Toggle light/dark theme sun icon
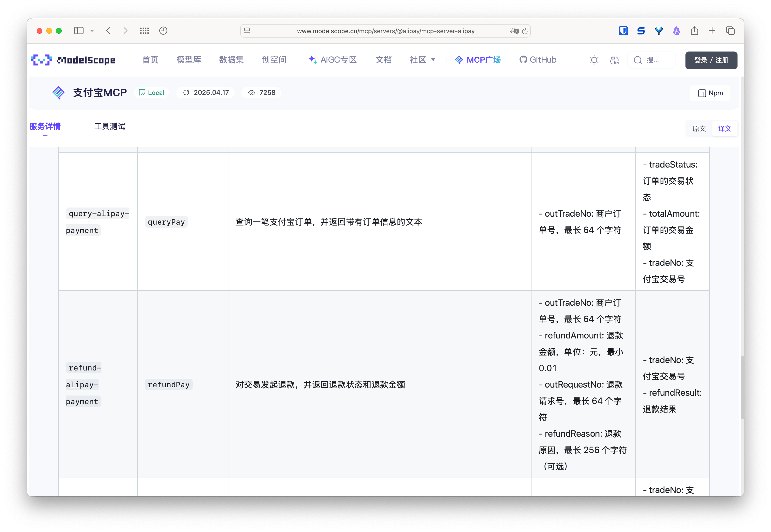771x532 pixels. pyautogui.click(x=594, y=60)
